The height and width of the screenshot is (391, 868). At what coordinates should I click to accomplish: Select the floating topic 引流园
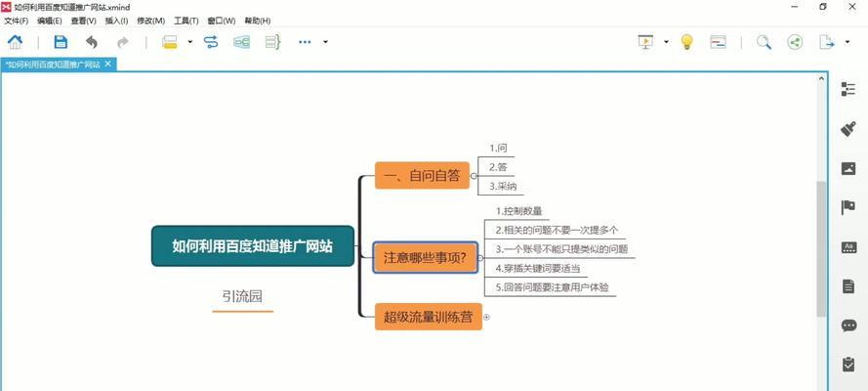[x=242, y=297]
